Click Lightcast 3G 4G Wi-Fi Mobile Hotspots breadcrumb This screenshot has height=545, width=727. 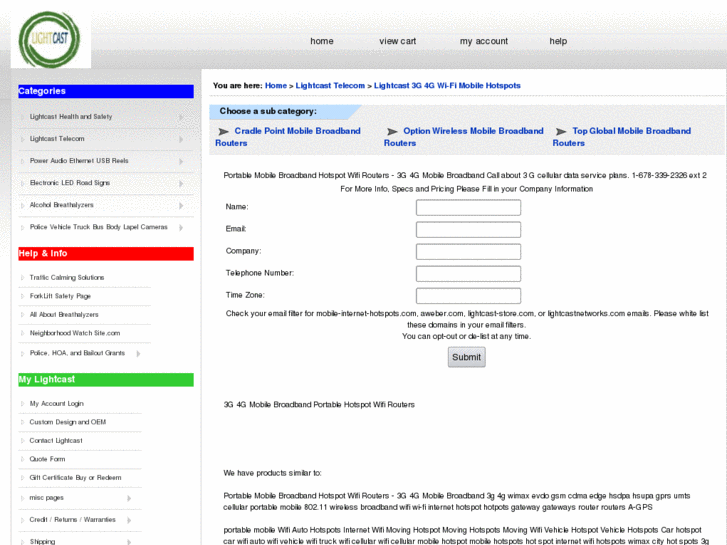tap(447, 85)
